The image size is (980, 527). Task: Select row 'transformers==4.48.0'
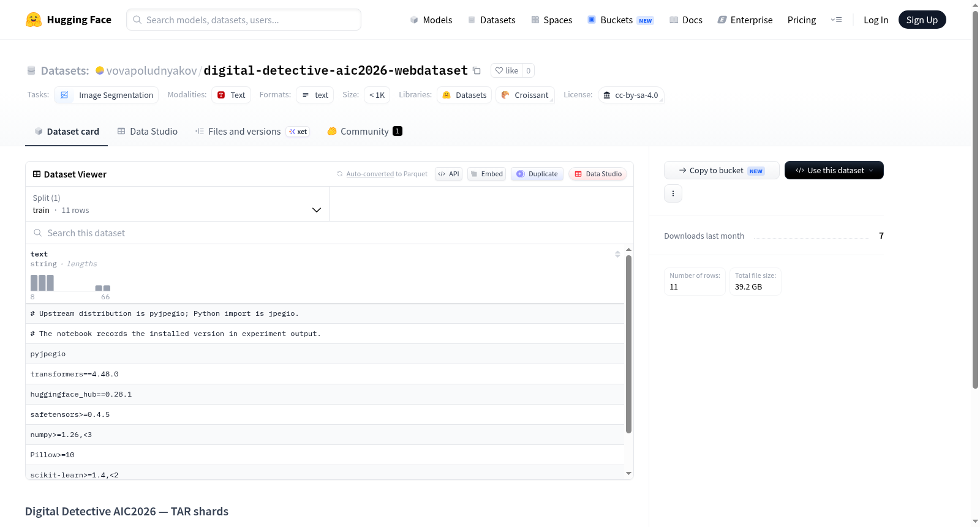325,374
